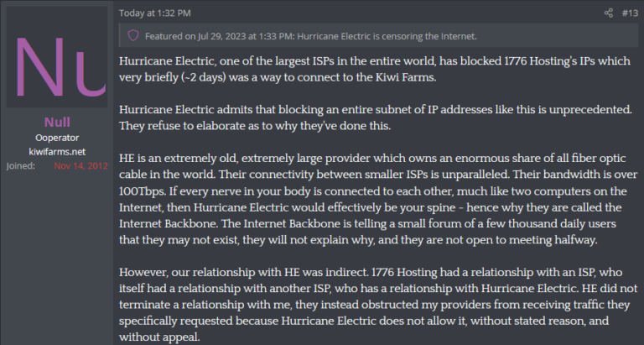Click the paragraph beginning 'HE is an extremely old'

pyautogui.click(x=378, y=199)
